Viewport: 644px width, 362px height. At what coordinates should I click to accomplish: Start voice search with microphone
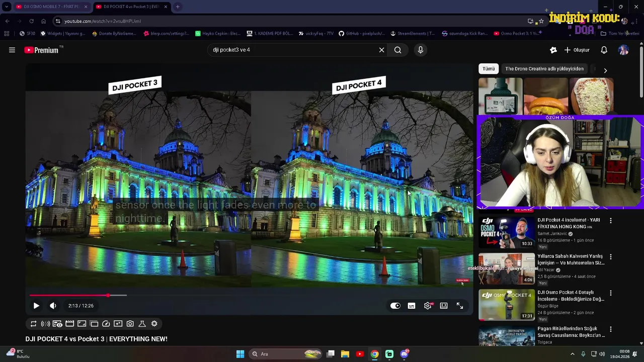pyautogui.click(x=421, y=50)
